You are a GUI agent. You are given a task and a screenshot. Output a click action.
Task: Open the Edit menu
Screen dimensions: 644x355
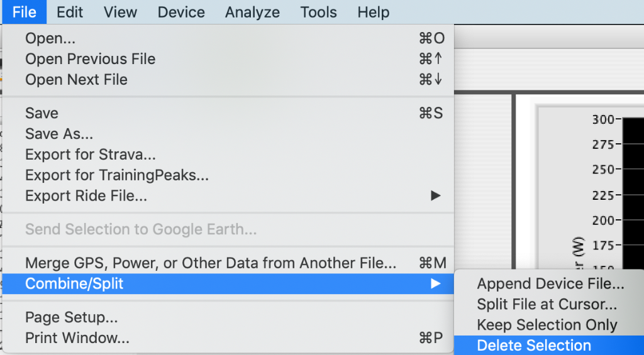(x=69, y=12)
